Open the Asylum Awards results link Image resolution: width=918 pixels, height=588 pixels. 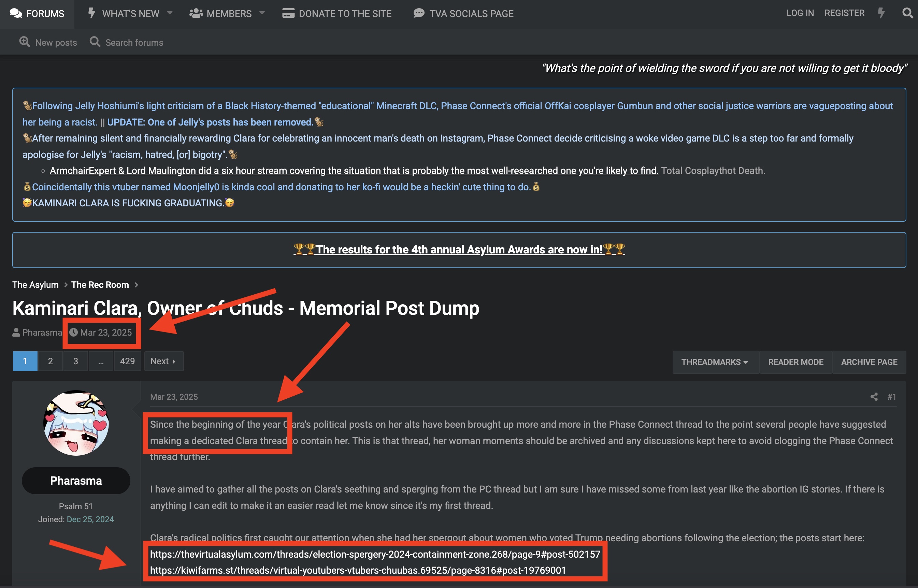(459, 250)
